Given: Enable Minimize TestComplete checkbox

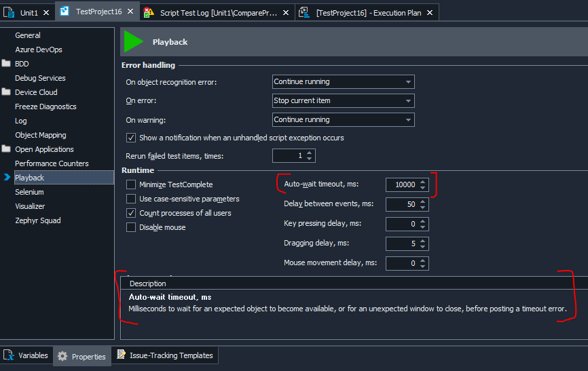Looking at the screenshot, I should 131,184.
